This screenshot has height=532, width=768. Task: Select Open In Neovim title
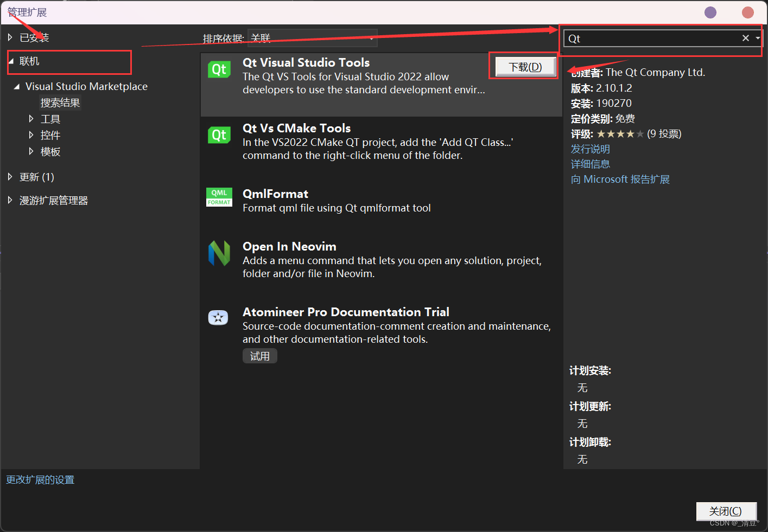pyautogui.click(x=289, y=246)
